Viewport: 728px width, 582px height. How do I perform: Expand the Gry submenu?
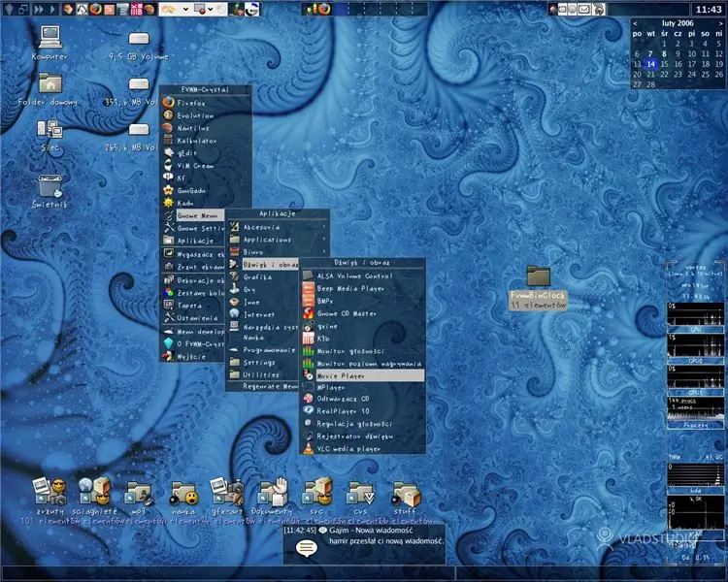pos(263,290)
